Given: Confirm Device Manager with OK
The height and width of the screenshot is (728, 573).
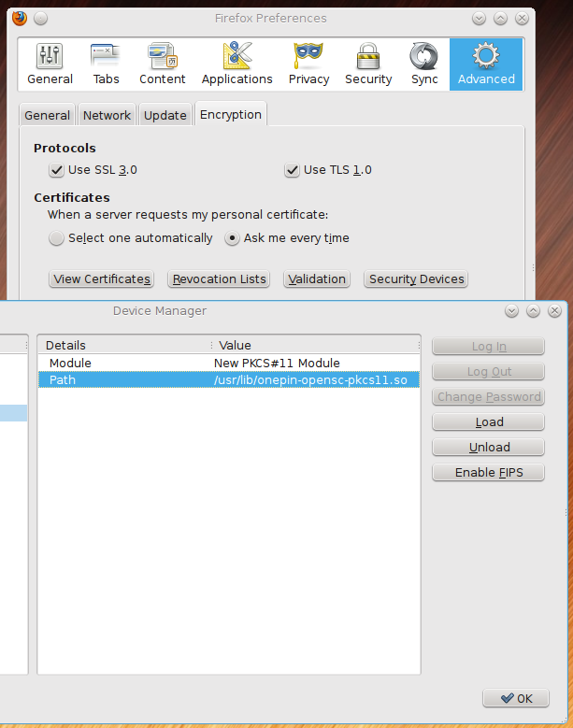Looking at the screenshot, I should click(516, 698).
